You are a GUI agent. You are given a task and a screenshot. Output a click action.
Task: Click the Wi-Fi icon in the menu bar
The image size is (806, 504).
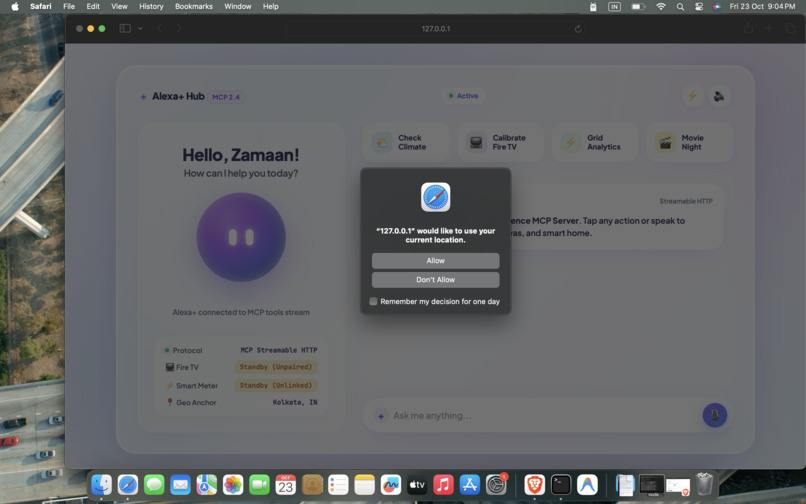(x=661, y=7)
